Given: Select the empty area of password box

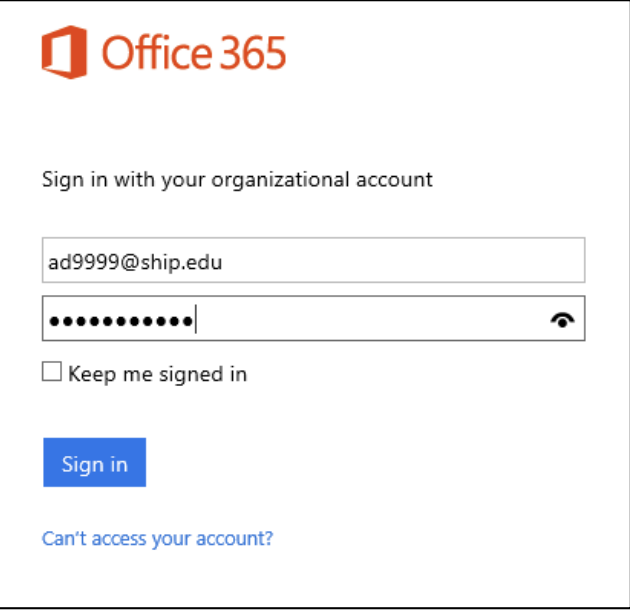Looking at the screenshot, I should tap(370, 318).
